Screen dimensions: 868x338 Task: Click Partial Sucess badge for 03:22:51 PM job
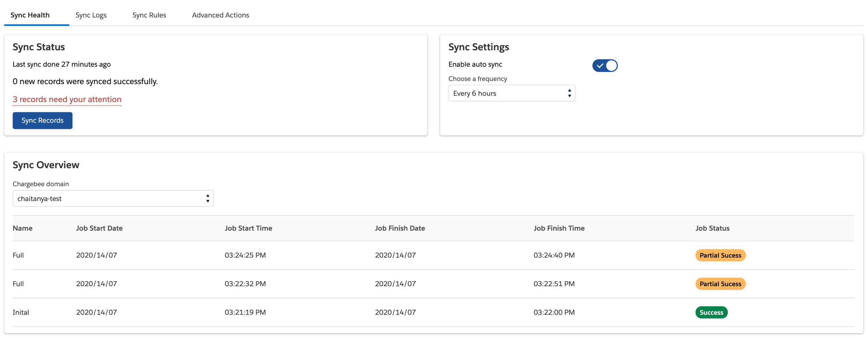point(720,284)
